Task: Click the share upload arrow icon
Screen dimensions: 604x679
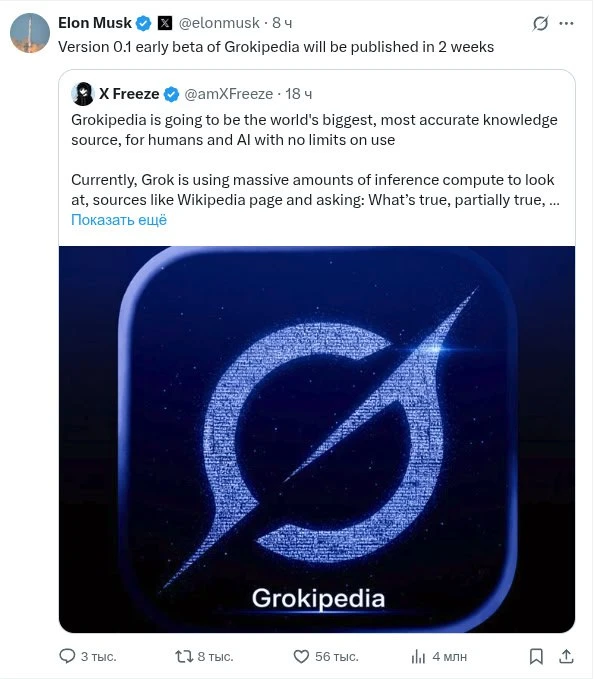Action: coord(566,656)
